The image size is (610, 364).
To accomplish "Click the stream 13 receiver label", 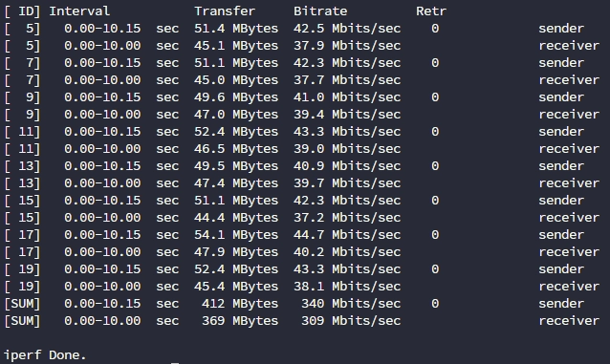I will click(569, 182).
